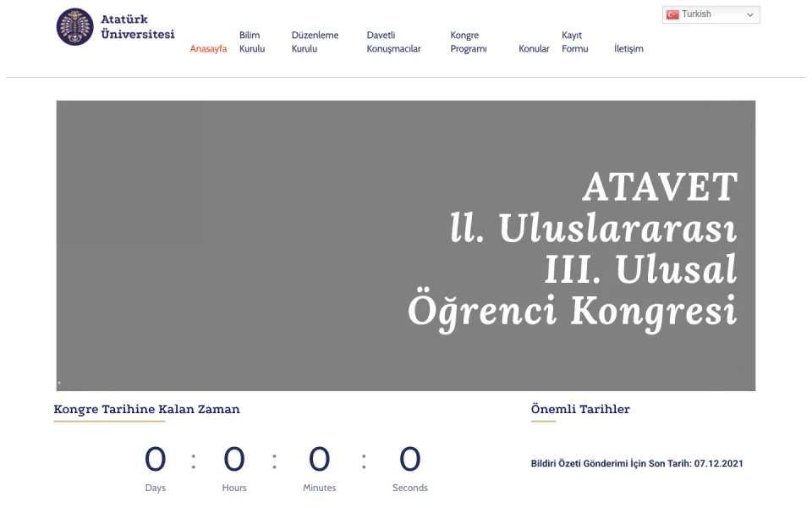Viewport: 812px width, 508px height.
Task: Open the Düzenleme Kurulu menu
Action: click(315, 42)
